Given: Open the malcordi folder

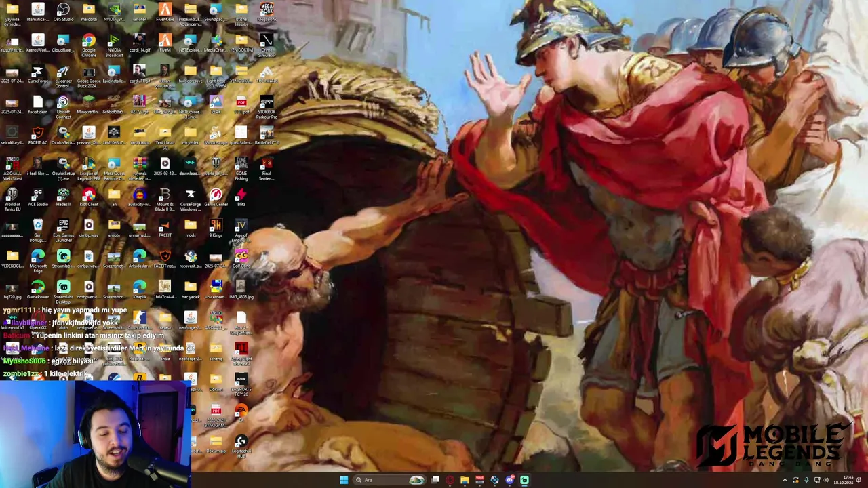Looking at the screenshot, I should coord(89,12).
